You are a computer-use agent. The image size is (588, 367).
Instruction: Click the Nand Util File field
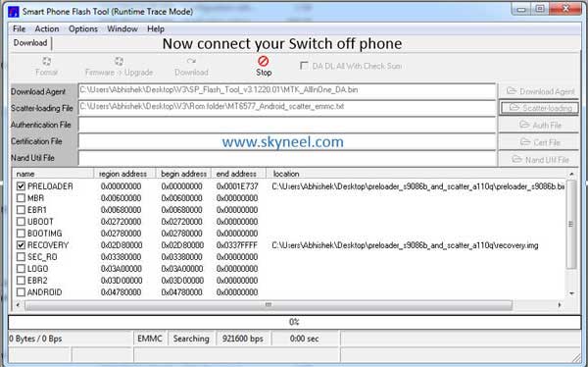pyautogui.click(x=287, y=158)
